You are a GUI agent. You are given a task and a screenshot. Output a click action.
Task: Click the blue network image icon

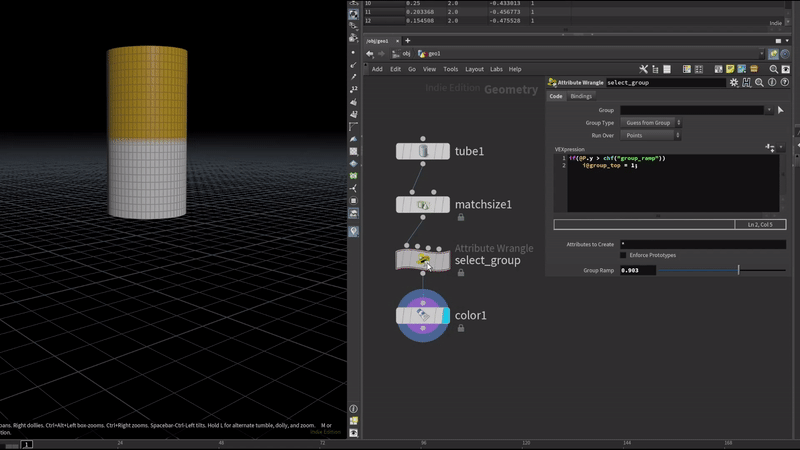pos(742,69)
